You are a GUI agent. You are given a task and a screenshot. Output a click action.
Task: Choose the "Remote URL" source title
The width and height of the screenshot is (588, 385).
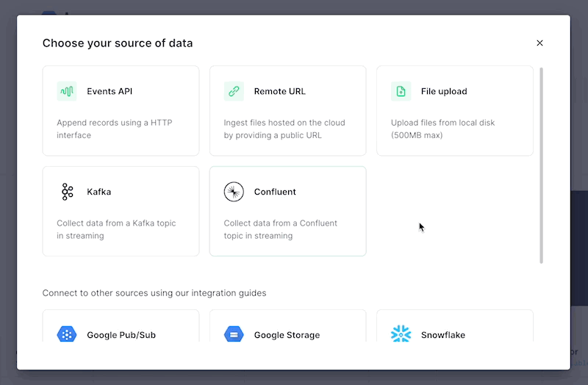(x=279, y=91)
